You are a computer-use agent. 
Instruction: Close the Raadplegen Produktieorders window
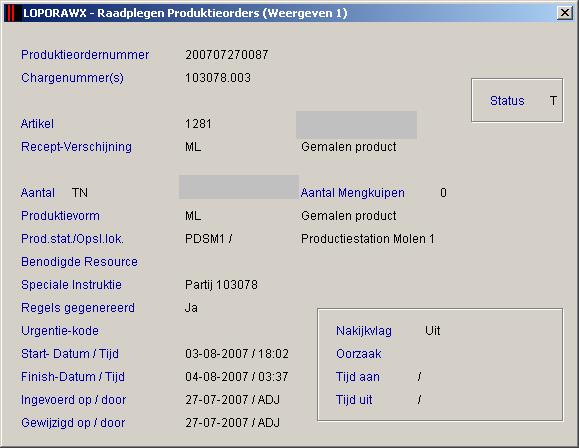565,13
